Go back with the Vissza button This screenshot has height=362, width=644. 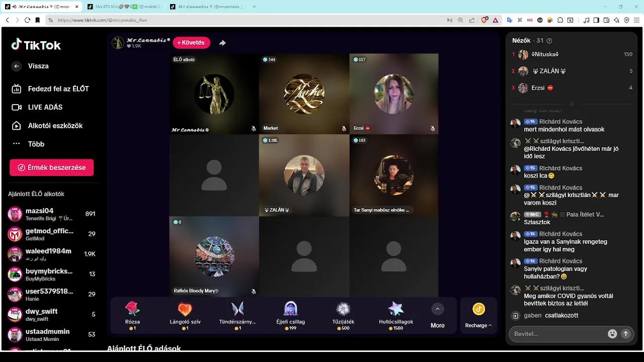[30, 66]
